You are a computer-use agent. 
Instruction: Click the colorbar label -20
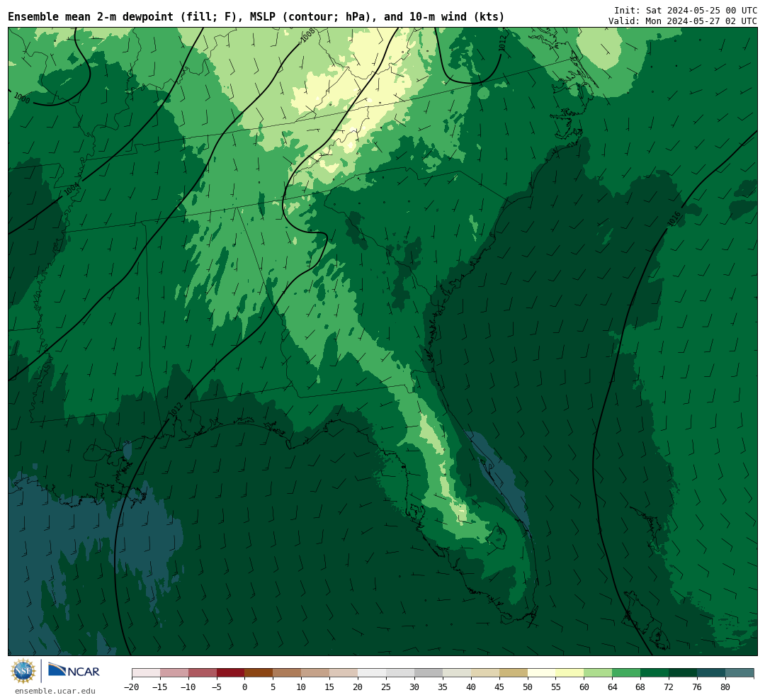(x=132, y=687)
